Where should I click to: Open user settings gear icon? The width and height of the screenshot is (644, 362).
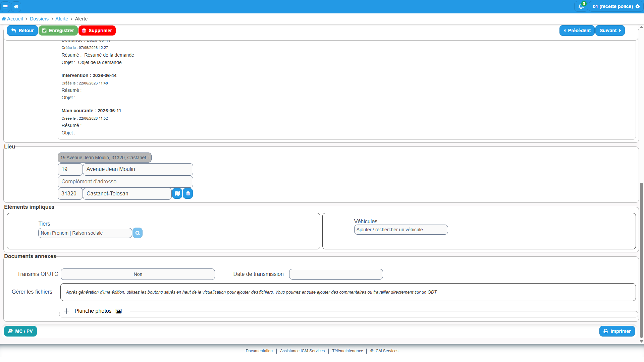coord(638,6)
